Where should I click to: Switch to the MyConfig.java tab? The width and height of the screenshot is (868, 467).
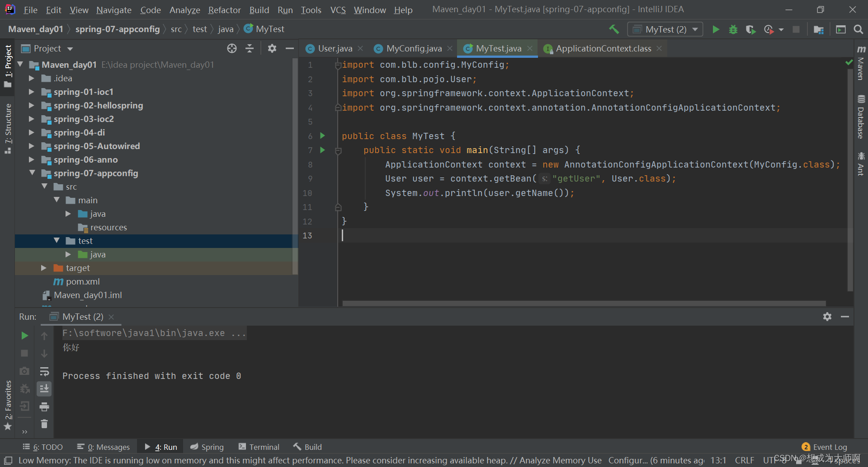(x=414, y=48)
